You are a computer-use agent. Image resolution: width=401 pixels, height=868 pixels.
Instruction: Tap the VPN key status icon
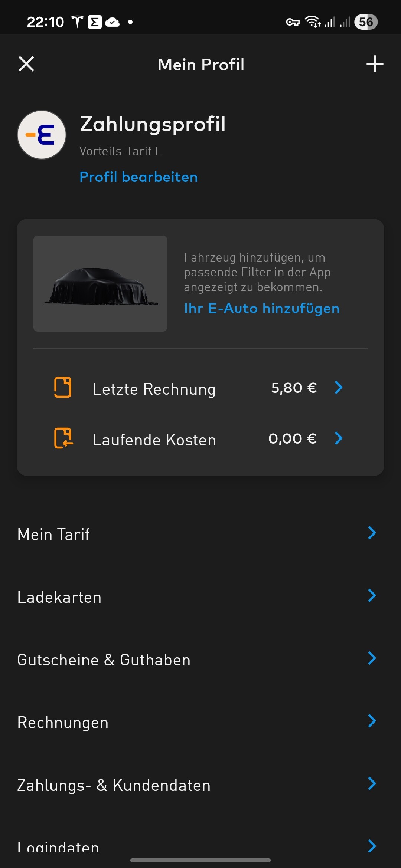click(293, 22)
